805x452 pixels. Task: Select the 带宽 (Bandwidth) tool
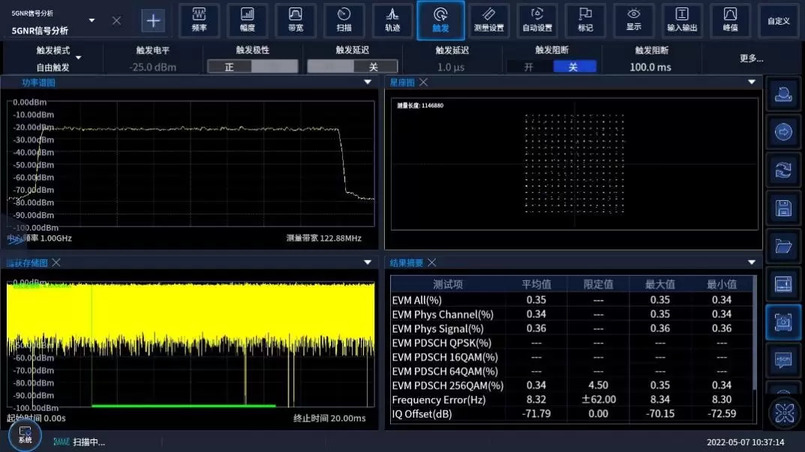tap(295, 20)
